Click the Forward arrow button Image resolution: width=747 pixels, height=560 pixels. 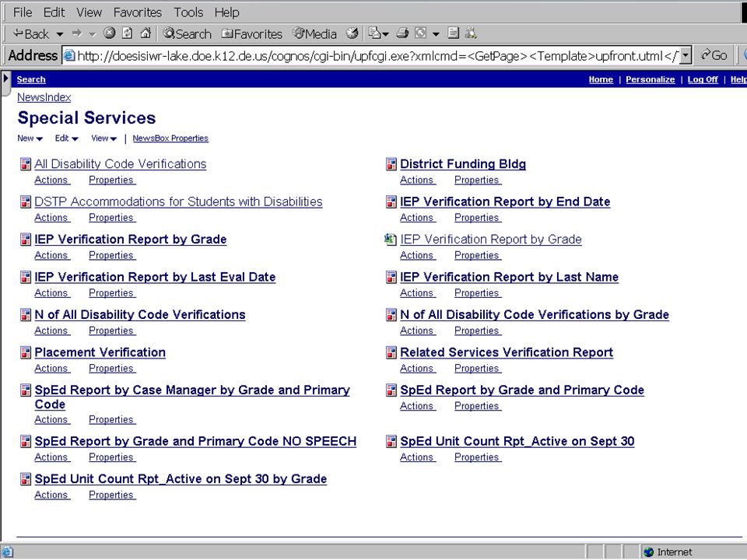(x=76, y=33)
